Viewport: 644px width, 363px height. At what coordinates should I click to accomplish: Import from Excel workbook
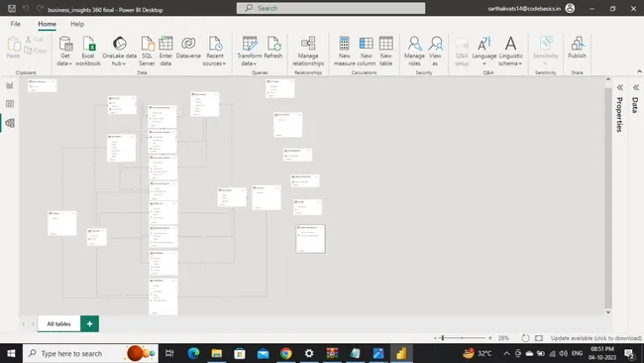pos(88,51)
